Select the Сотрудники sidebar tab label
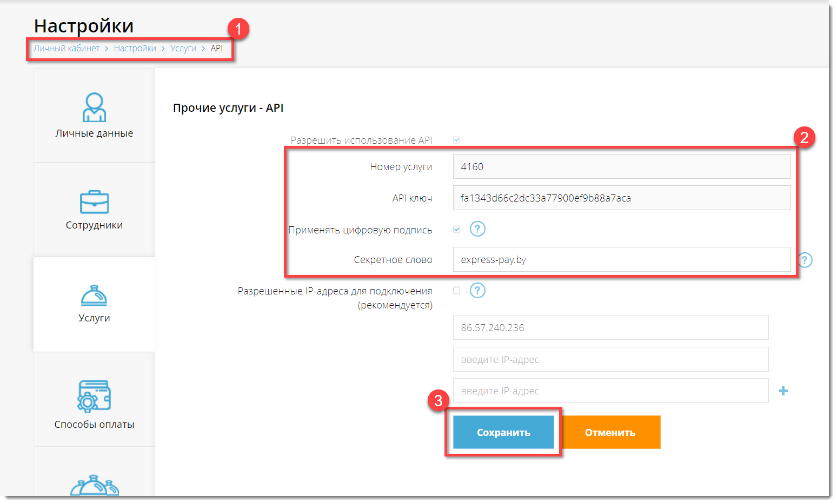The width and height of the screenshot is (837, 504). pos(94,225)
